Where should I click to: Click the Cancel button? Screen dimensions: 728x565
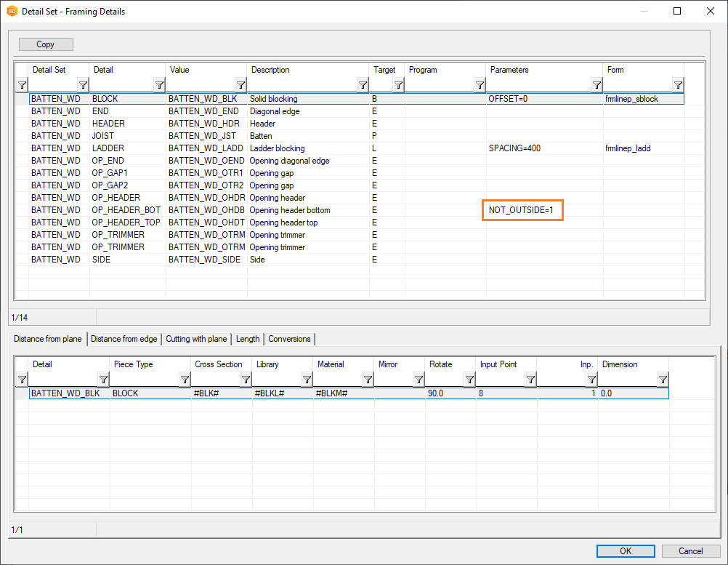[691, 550]
